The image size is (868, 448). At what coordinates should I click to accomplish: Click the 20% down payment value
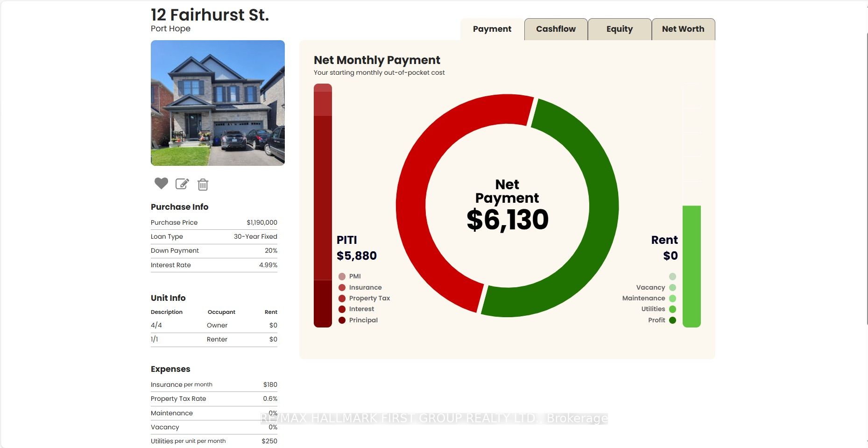pyautogui.click(x=271, y=250)
